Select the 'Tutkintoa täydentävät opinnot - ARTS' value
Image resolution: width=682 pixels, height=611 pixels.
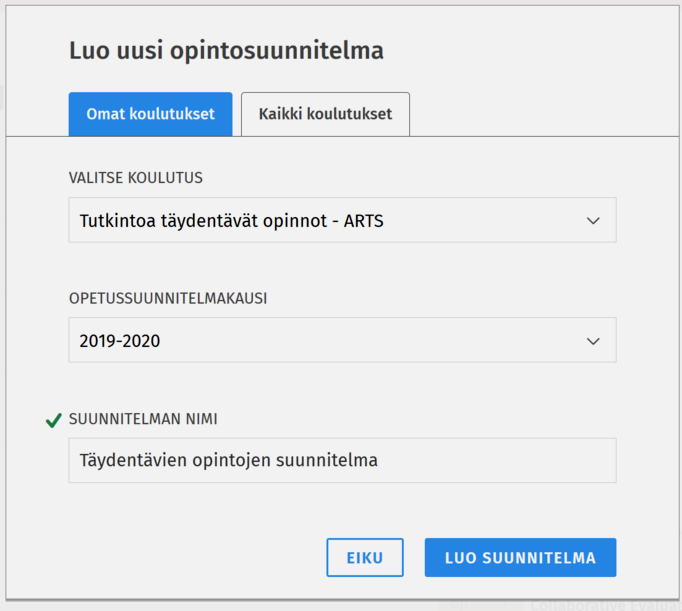(x=231, y=221)
